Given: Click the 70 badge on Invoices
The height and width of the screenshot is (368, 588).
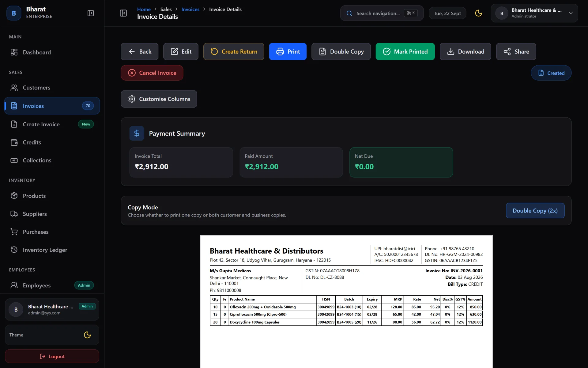Looking at the screenshot, I should tap(88, 106).
